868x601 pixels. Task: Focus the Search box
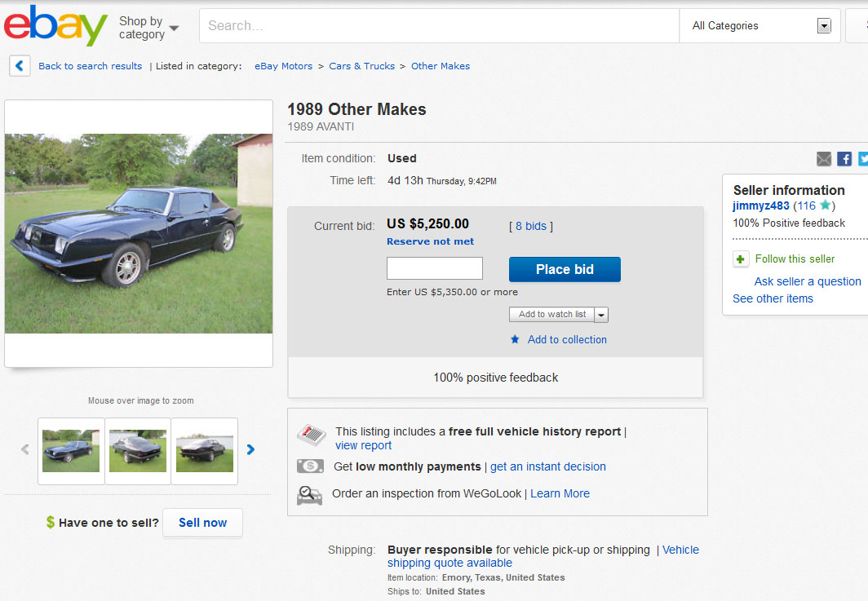point(439,26)
